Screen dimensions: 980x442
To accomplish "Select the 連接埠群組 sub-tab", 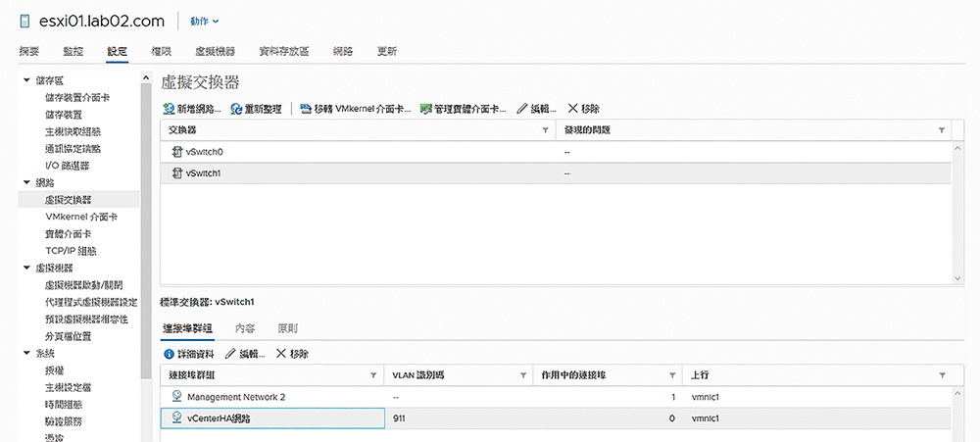I will [187, 328].
